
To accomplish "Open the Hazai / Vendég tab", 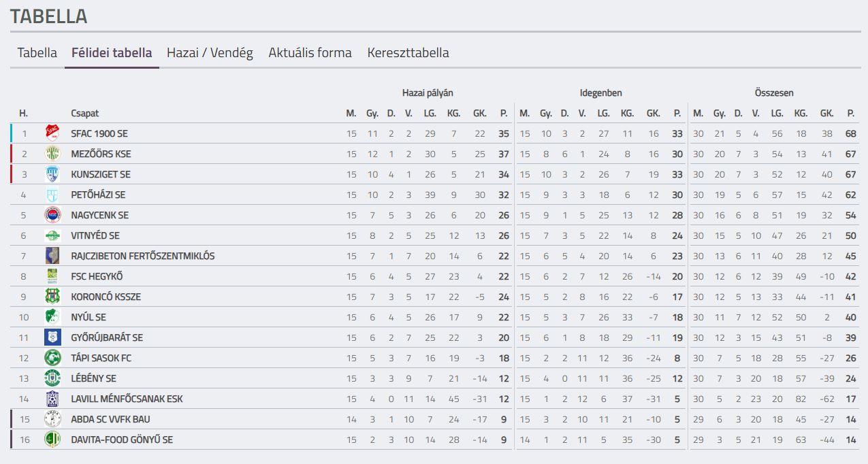I will click(x=210, y=52).
